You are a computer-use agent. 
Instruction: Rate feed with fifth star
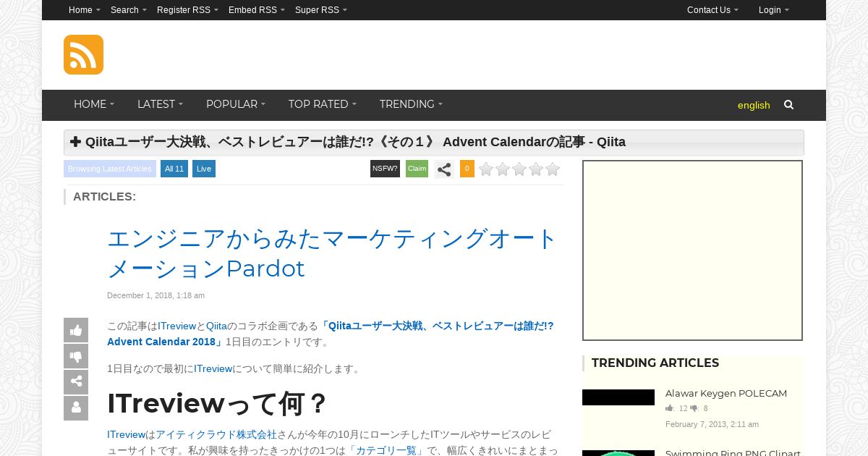(x=553, y=169)
